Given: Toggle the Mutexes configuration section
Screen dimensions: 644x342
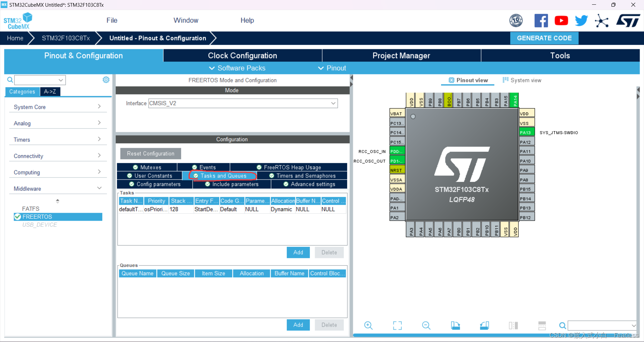Looking at the screenshot, I should click(x=136, y=167).
